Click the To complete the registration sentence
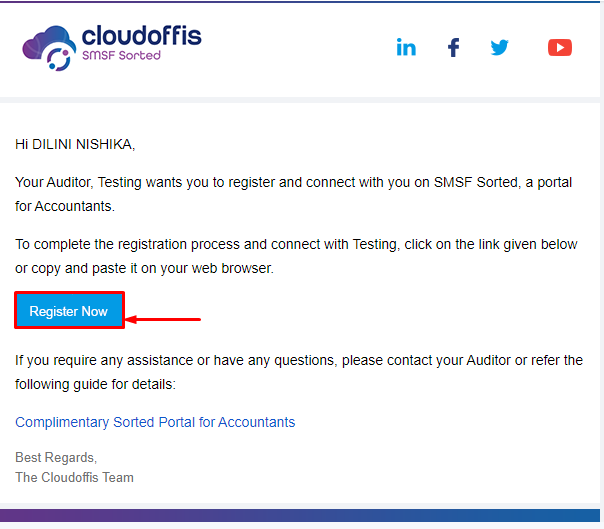Image resolution: width=604 pixels, height=529 pixels. 296,244
